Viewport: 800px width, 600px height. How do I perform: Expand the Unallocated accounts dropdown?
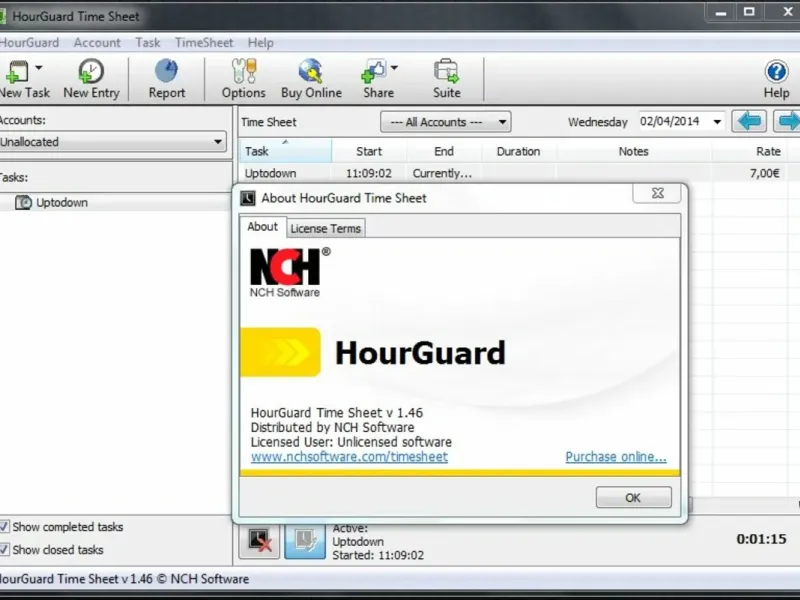pos(113,142)
